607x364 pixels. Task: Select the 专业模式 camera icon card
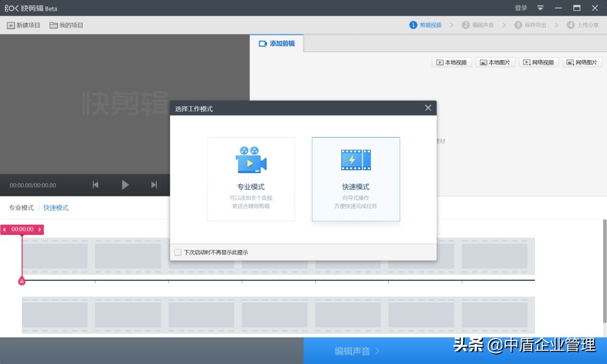tap(251, 160)
